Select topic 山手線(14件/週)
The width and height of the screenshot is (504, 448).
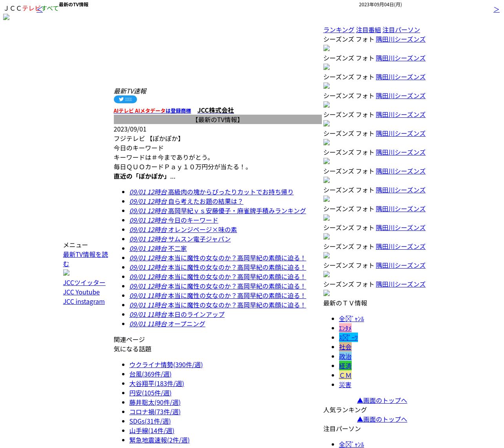(x=152, y=431)
